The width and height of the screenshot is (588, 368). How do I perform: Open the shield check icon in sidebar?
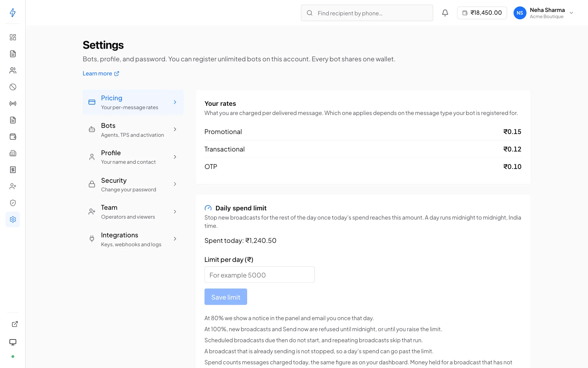tap(13, 203)
